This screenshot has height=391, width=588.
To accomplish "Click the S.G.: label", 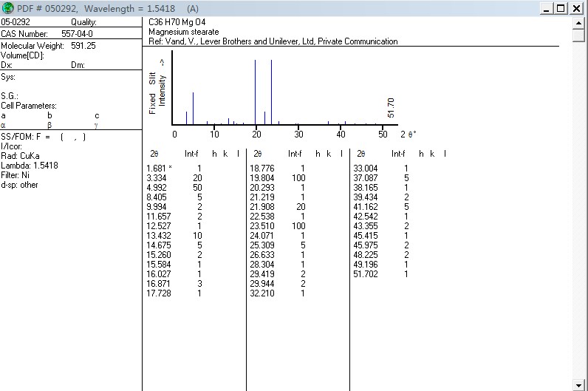I will click(x=10, y=96).
